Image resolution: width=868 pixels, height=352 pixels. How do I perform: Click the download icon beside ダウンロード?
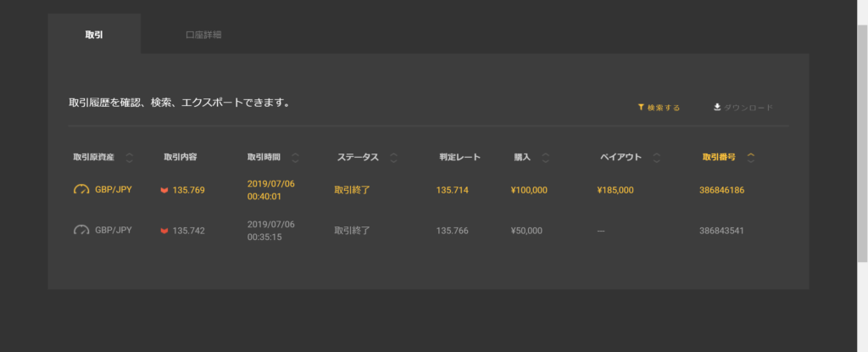click(x=717, y=108)
